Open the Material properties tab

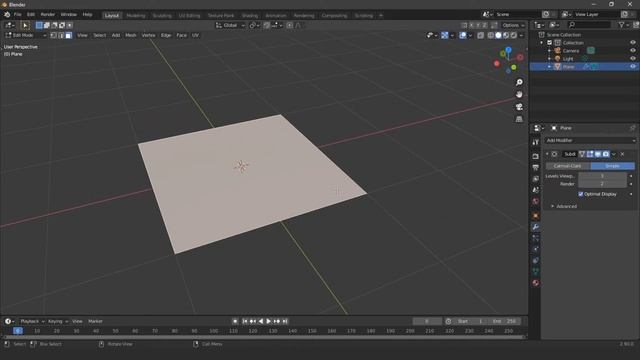(536, 282)
